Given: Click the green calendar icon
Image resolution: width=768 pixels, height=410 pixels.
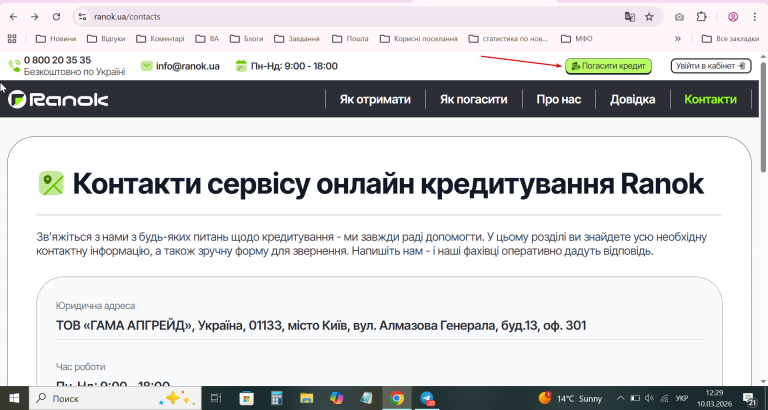Looking at the screenshot, I should pos(240,66).
